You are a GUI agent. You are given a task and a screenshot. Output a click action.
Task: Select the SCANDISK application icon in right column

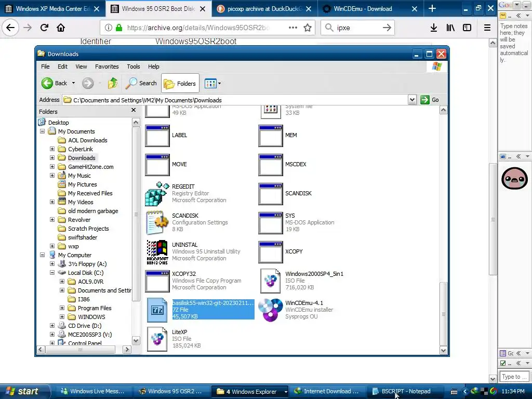point(270,194)
